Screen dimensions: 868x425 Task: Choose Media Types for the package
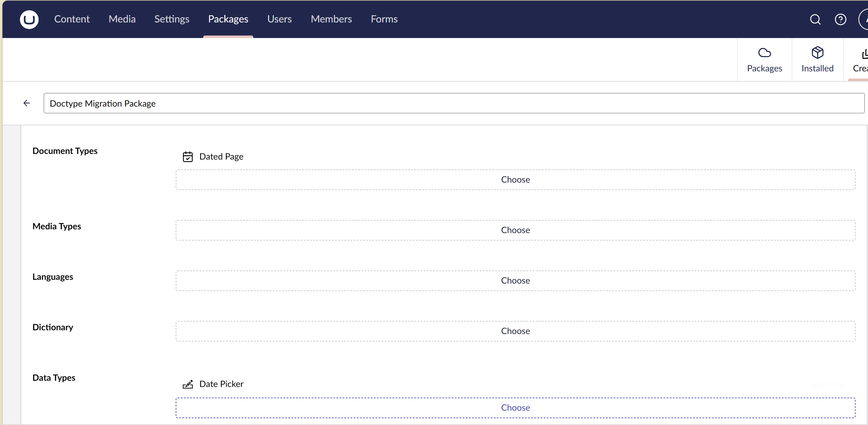[515, 230]
